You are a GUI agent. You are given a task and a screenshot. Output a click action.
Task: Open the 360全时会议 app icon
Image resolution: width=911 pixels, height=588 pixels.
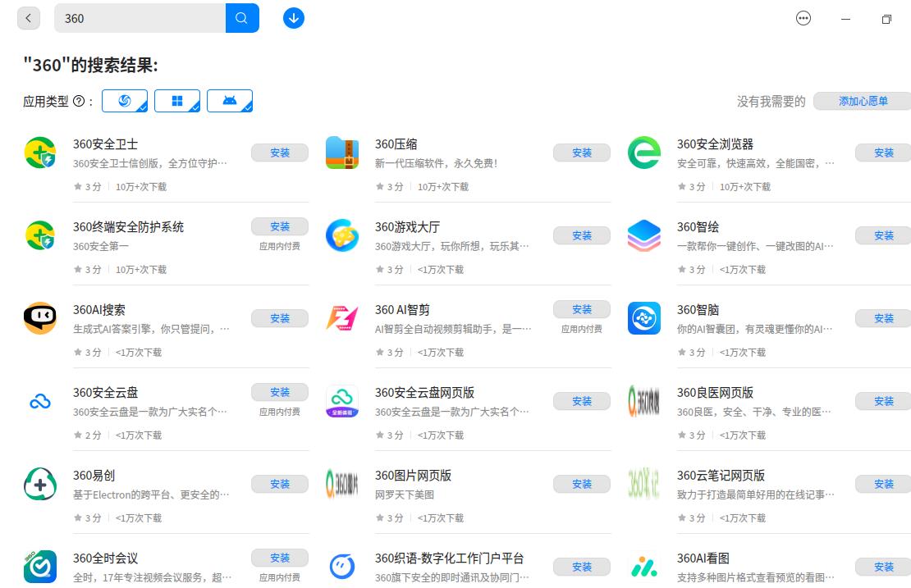[40, 567]
